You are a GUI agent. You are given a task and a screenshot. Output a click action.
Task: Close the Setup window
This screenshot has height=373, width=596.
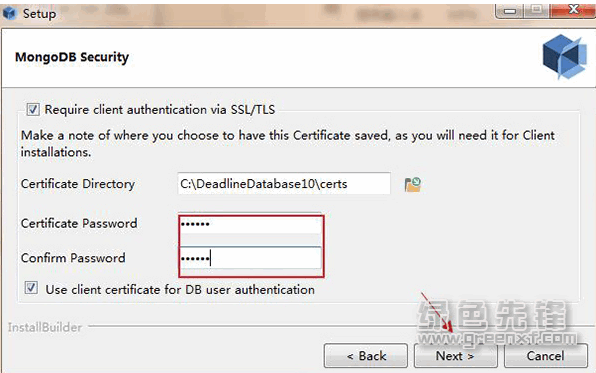click(574, 10)
